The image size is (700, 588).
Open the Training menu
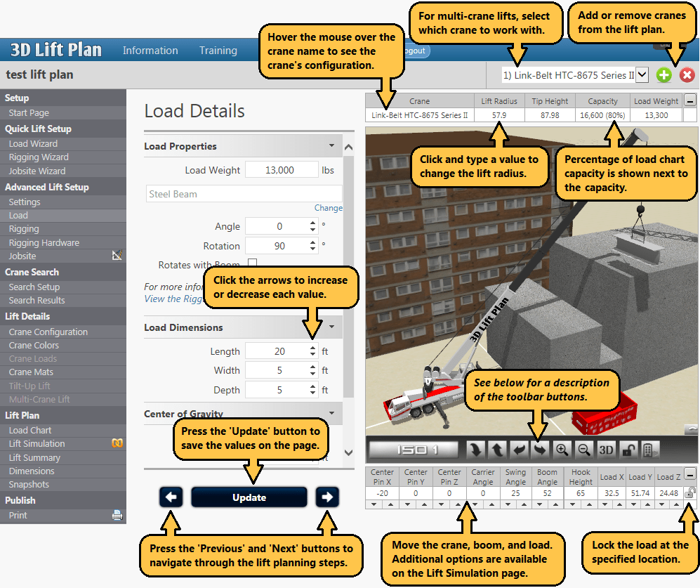218,50
